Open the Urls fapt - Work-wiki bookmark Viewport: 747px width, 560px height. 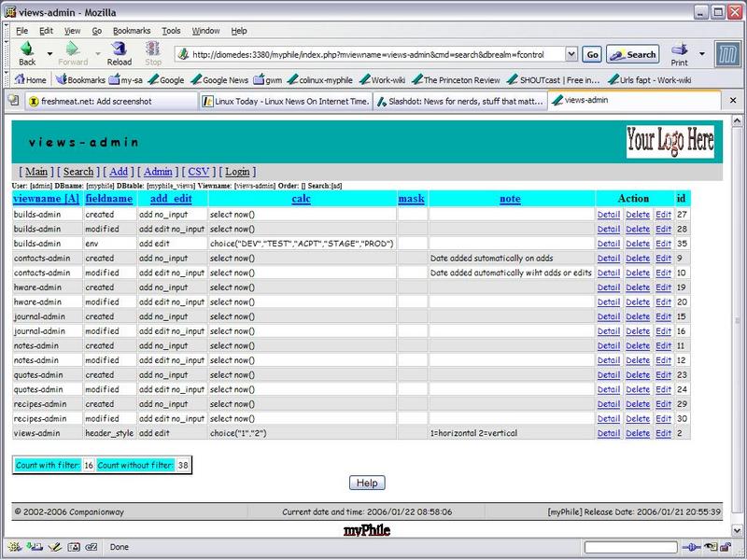click(650, 79)
